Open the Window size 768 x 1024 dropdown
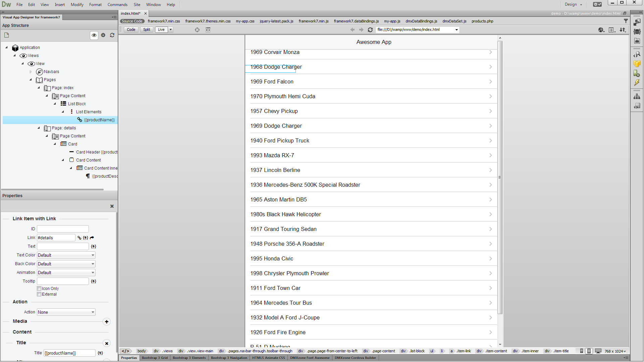 point(615,351)
